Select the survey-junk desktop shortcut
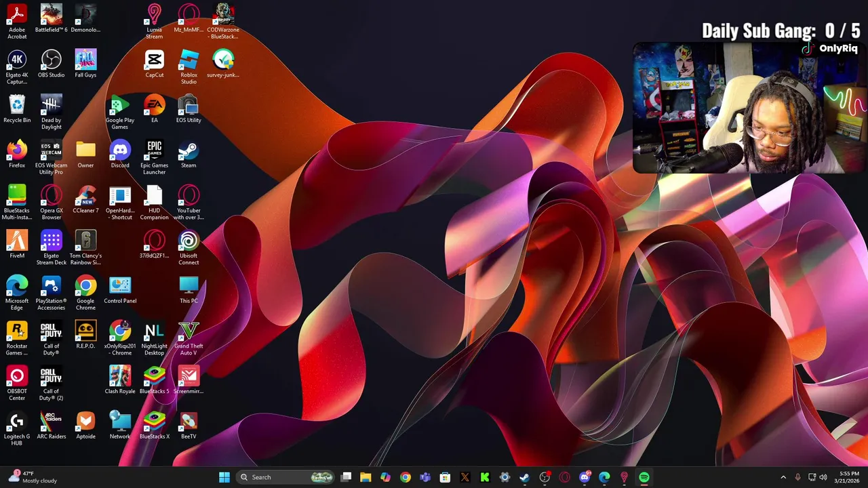This screenshot has height=488, width=868. tap(223, 64)
